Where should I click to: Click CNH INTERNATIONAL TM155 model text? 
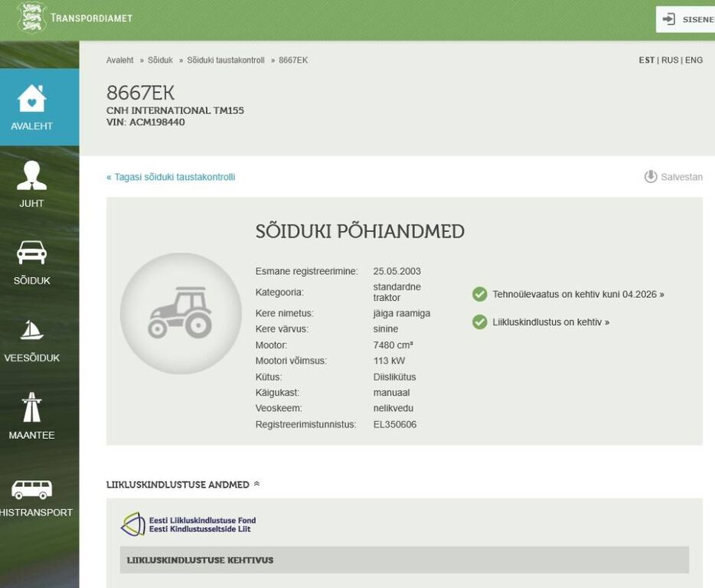[x=175, y=110]
